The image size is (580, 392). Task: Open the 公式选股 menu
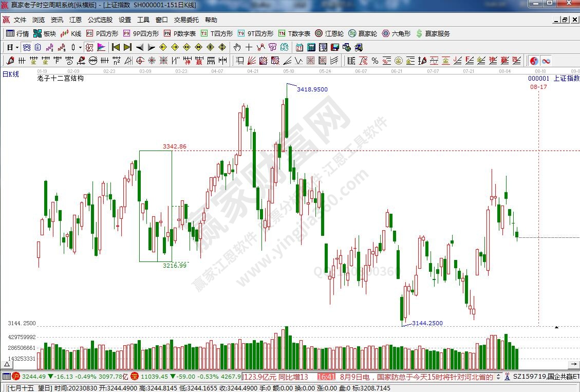[100, 20]
